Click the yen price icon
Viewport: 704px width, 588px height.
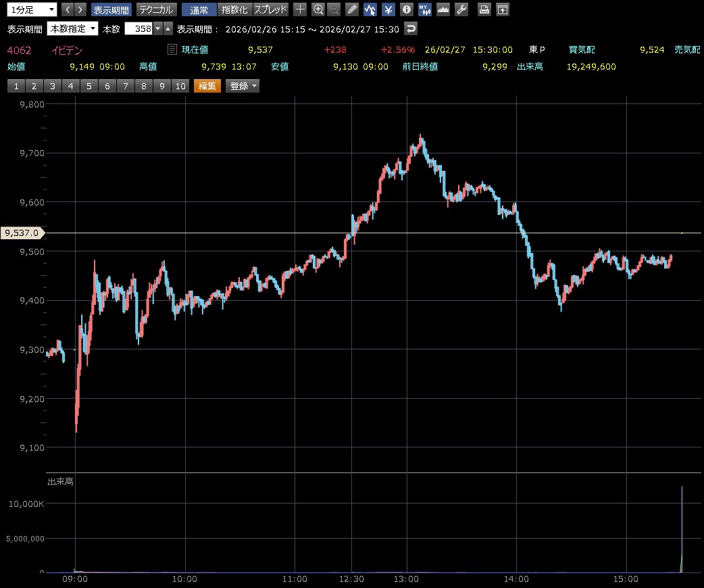click(388, 9)
